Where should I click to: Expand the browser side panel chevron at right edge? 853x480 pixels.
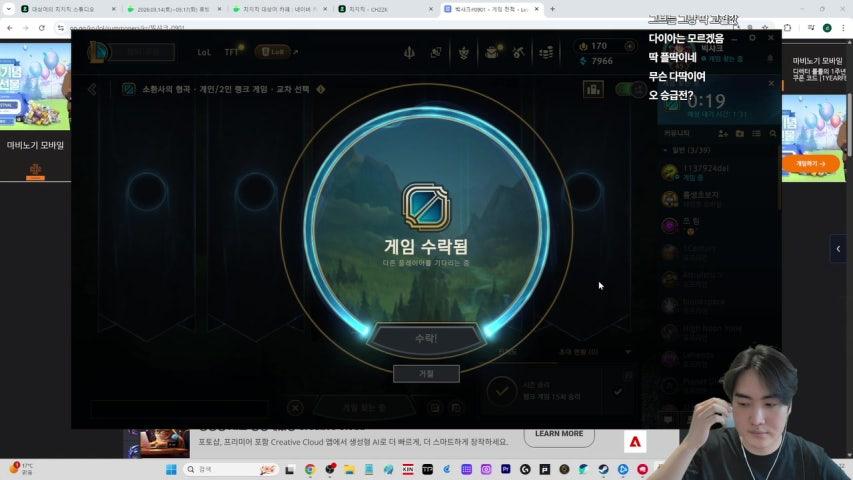(x=838, y=249)
